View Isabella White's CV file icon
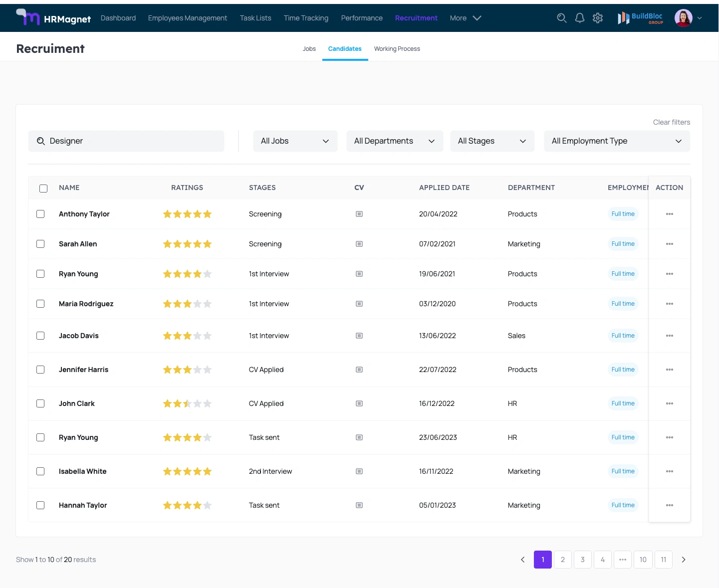Screen dimensions: 719x588 pos(359,471)
